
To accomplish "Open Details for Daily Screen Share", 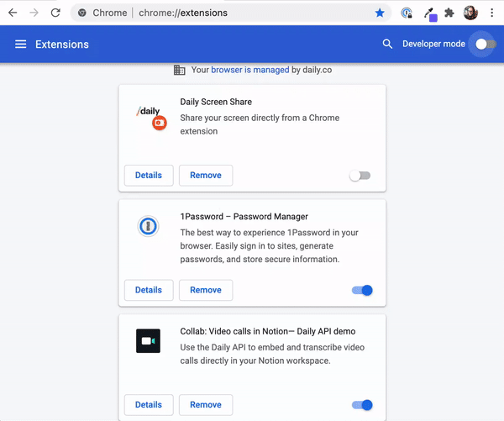I will click(x=149, y=176).
